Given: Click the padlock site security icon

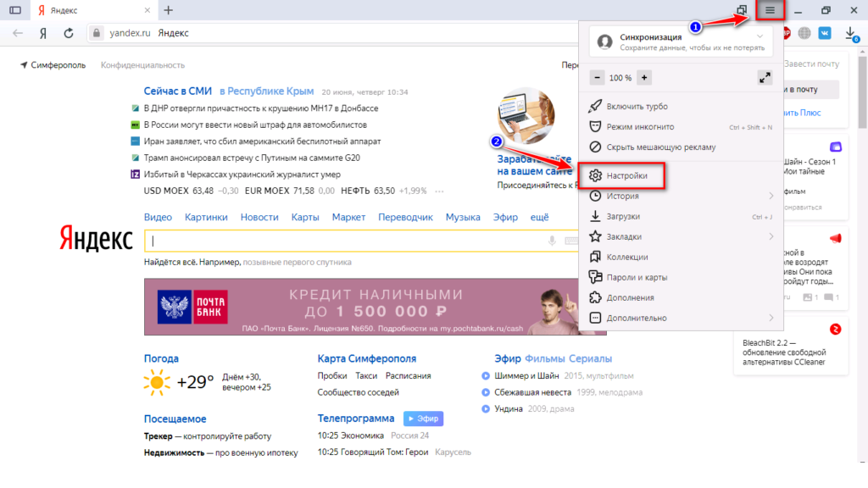Looking at the screenshot, I should tap(97, 33).
